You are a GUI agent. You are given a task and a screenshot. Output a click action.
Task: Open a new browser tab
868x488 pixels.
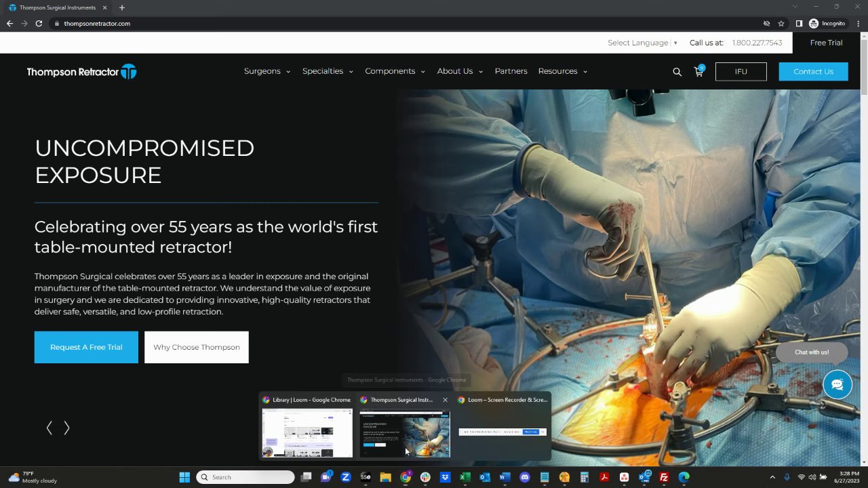tap(122, 7)
